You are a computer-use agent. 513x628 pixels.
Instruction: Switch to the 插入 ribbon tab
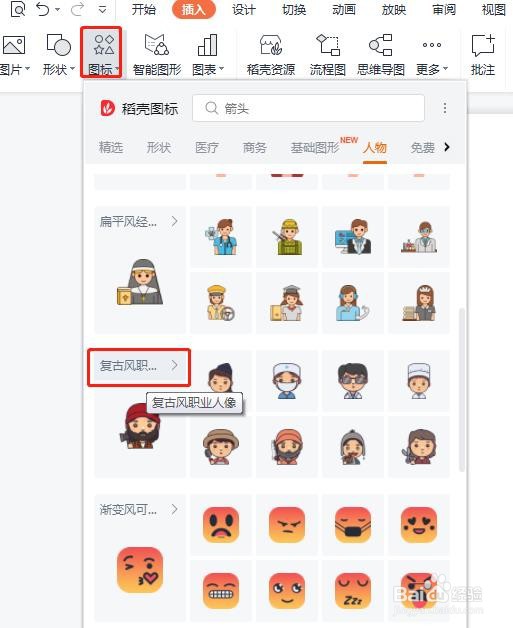[193, 9]
